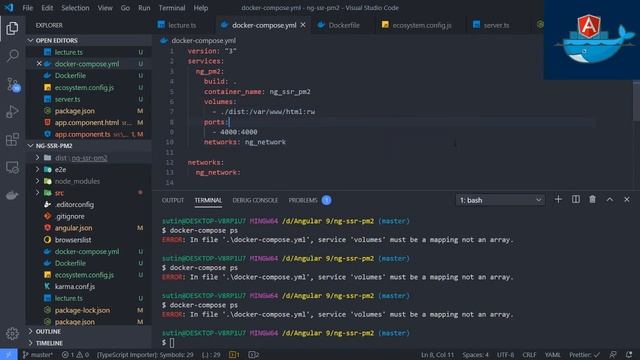Open package.json in Open Editors
Screen dimensions: 640x360
[x=89, y=111]
